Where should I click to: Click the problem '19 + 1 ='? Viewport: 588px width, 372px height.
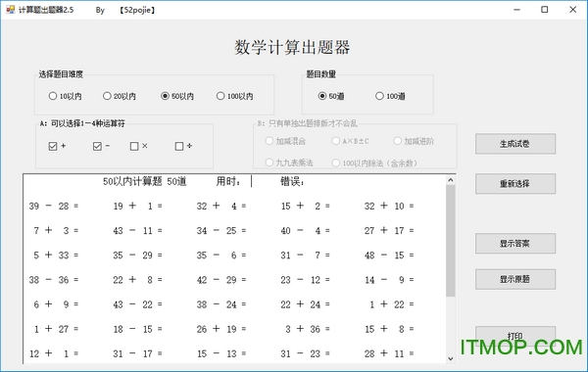(137, 206)
